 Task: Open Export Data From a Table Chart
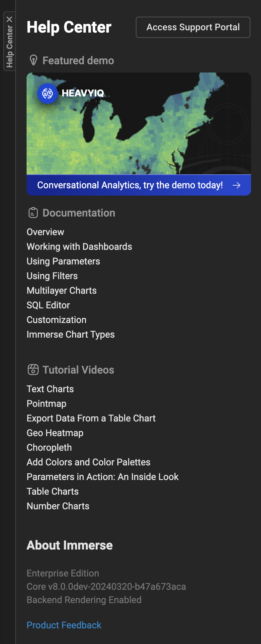(91, 418)
